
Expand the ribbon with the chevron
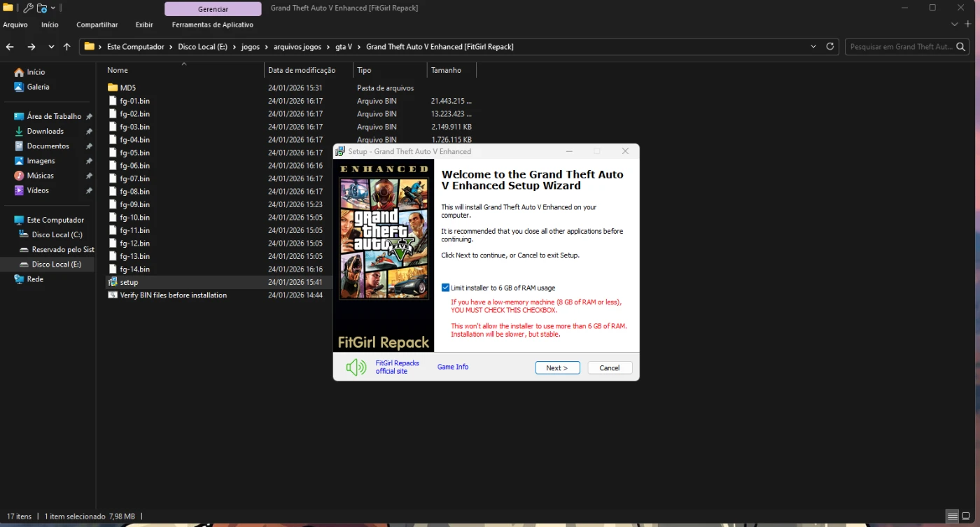[x=955, y=24]
